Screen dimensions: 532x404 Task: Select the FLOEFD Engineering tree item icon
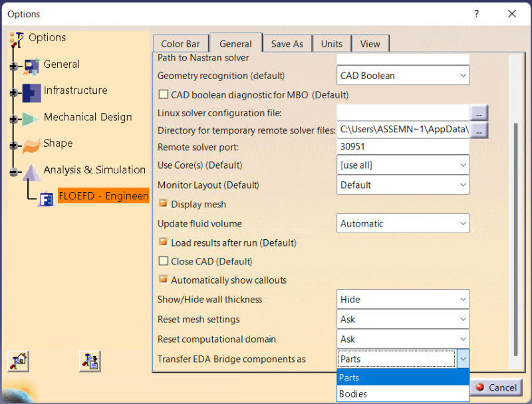(x=46, y=198)
